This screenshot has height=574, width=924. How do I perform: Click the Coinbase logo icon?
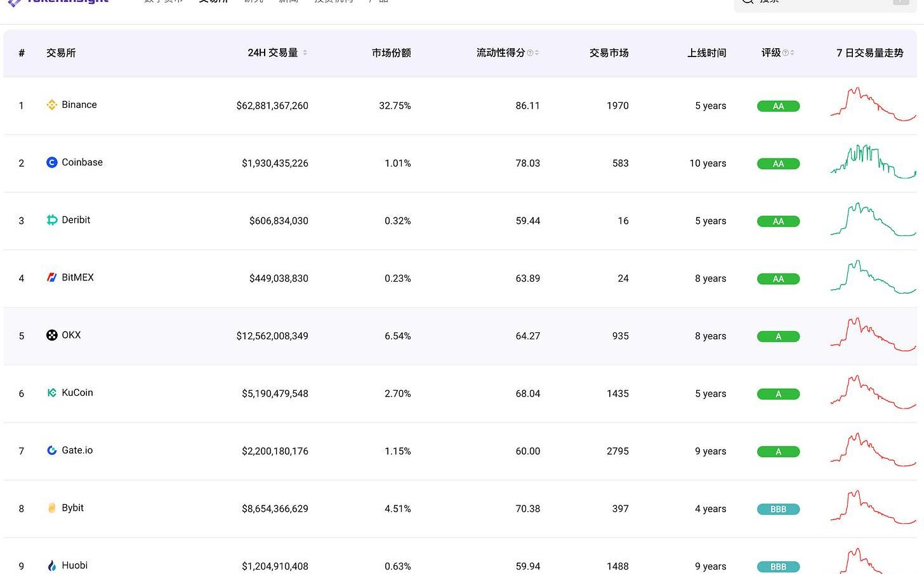[52, 162]
